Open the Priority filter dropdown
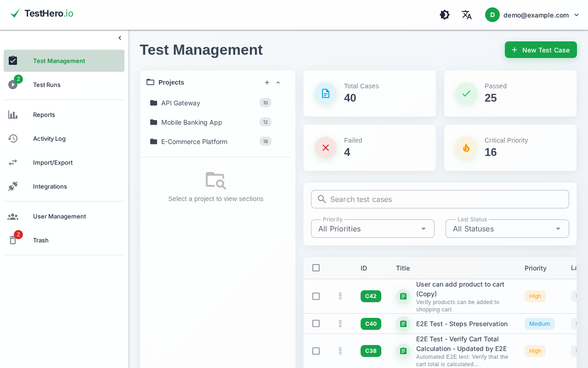The width and height of the screenshot is (588, 368). coord(373,229)
